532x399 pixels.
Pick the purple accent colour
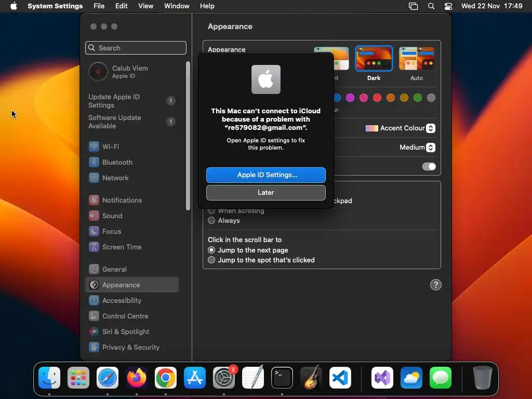pos(350,98)
